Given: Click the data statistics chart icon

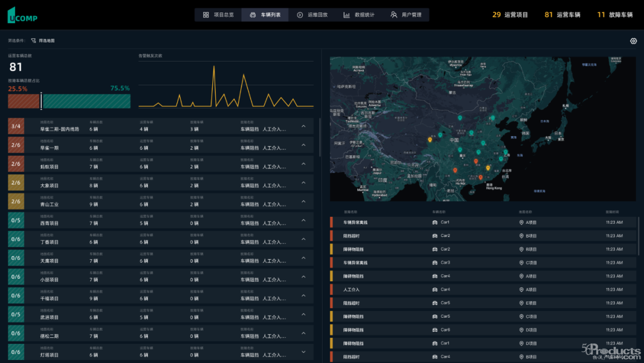Looking at the screenshot, I should coord(346,15).
